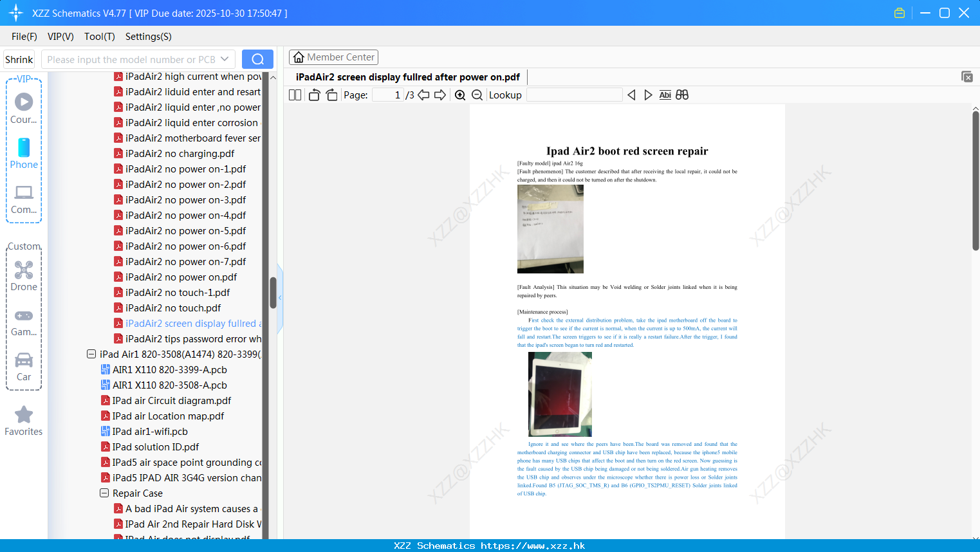Open iPadAir2 no touch.pdf
The image size is (980, 552).
pyautogui.click(x=173, y=308)
